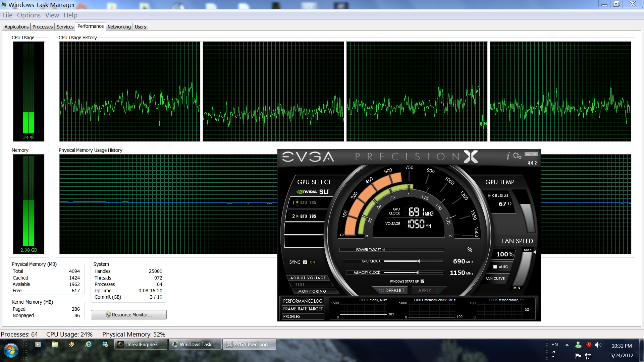The image size is (644, 362).
Task: Open Windows Explorer folder icon in taskbar
Action: (x=55, y=344)
